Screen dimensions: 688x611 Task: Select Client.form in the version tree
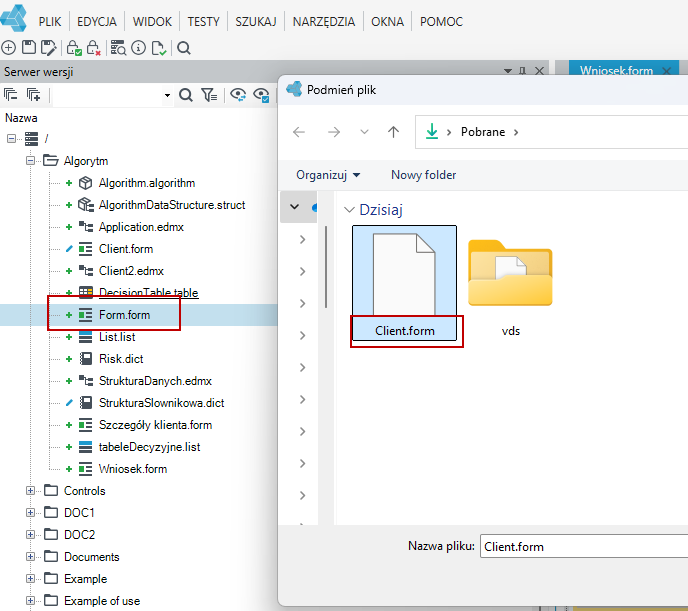126,249
